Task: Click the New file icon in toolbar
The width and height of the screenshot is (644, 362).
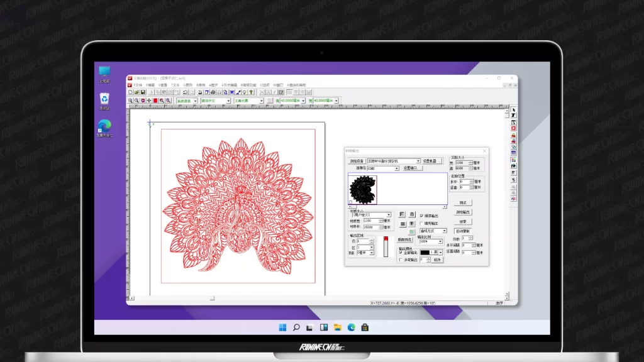Action: [130, 92]
